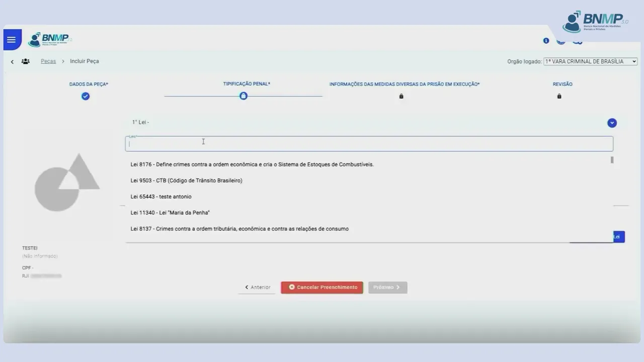This screenshot has width=644, height=362.
Task: Click the lock icon under Revisão
Action: (559, 96)
